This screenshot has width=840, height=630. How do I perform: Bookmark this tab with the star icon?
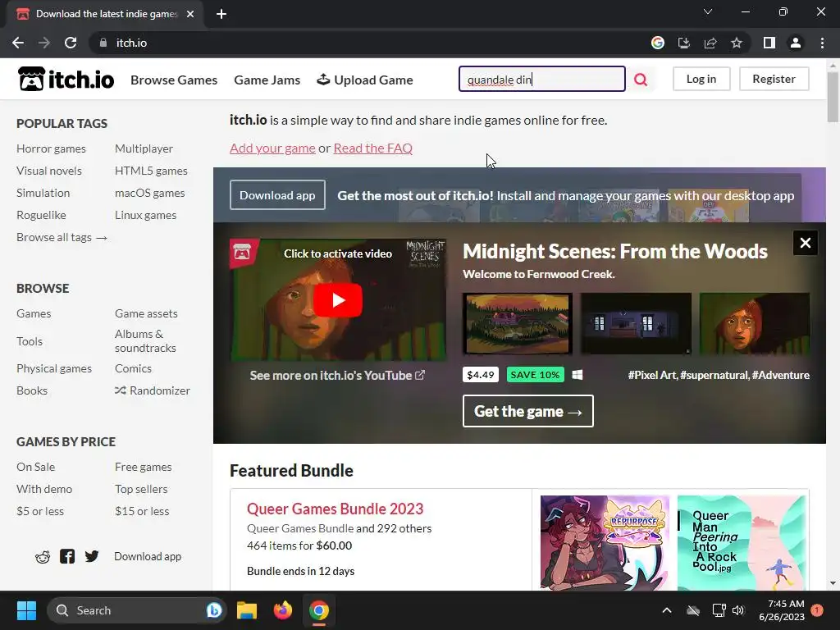coord(737,43)
